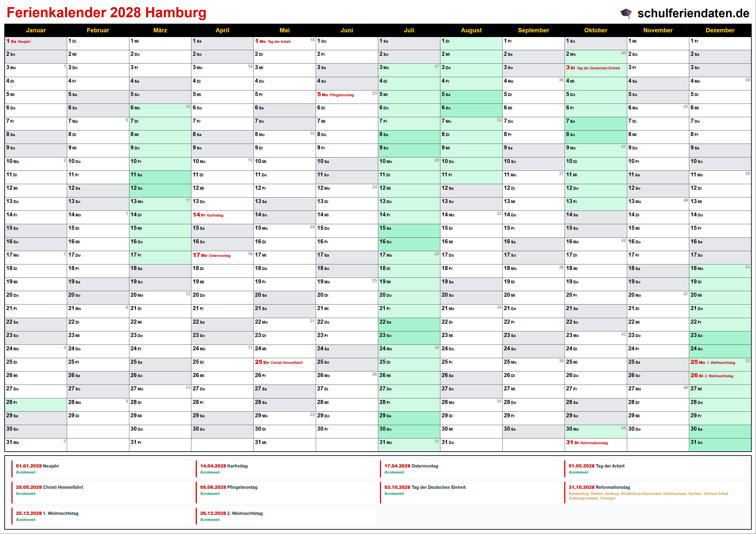Select the Dezember month header
The image size is (756, 534).
coord(720,30)
